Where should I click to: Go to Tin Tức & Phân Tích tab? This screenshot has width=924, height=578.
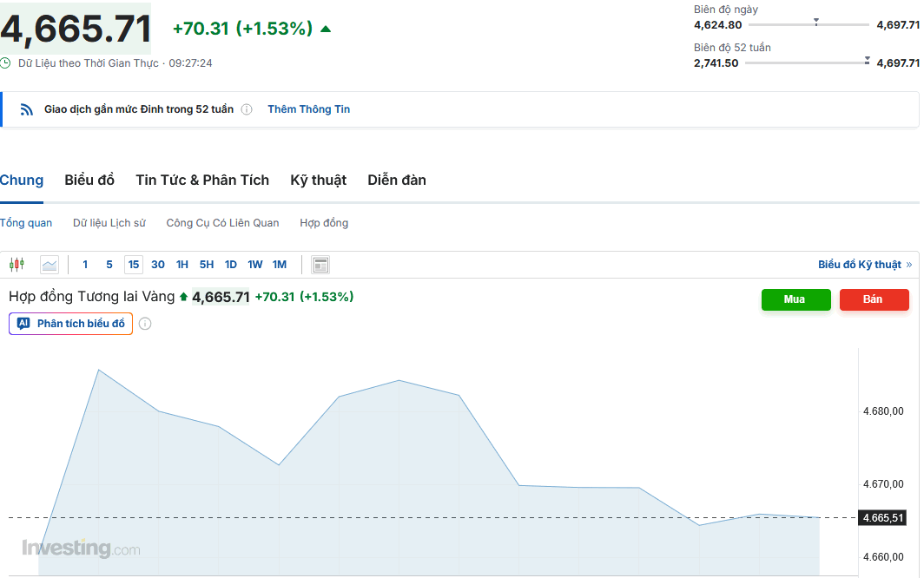(x=202, y=181)
